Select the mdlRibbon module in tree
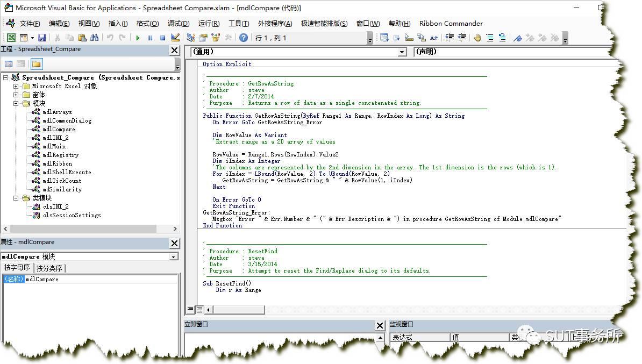This screenshot has height=364, width=642. tap(57, 163)
